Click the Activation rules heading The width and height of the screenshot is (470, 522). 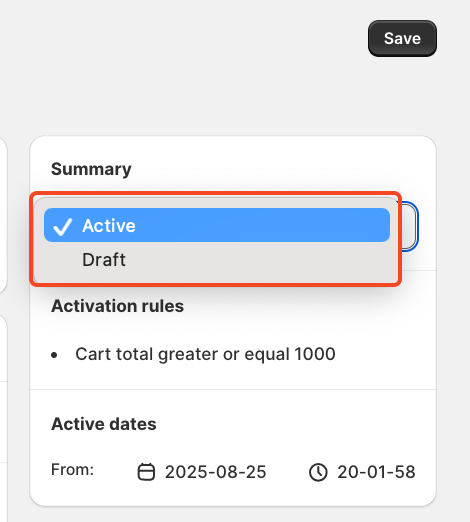coord(117,306)
